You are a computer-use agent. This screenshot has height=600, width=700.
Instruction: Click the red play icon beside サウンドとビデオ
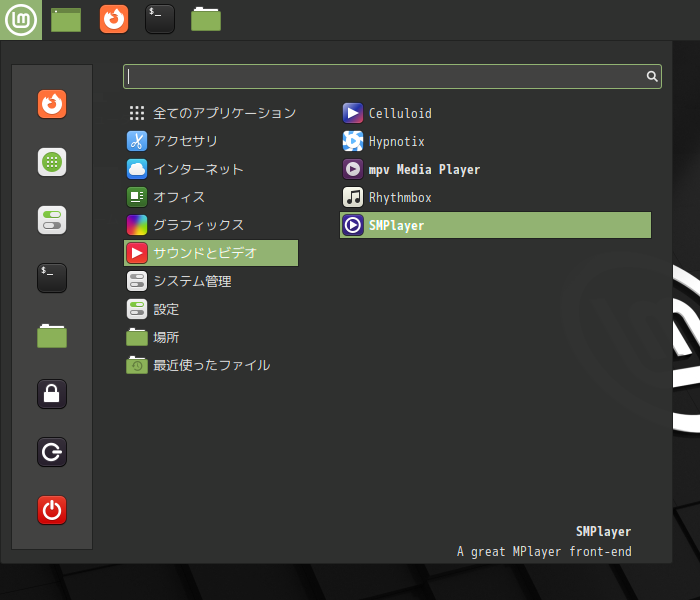click(x=137, y=253)
